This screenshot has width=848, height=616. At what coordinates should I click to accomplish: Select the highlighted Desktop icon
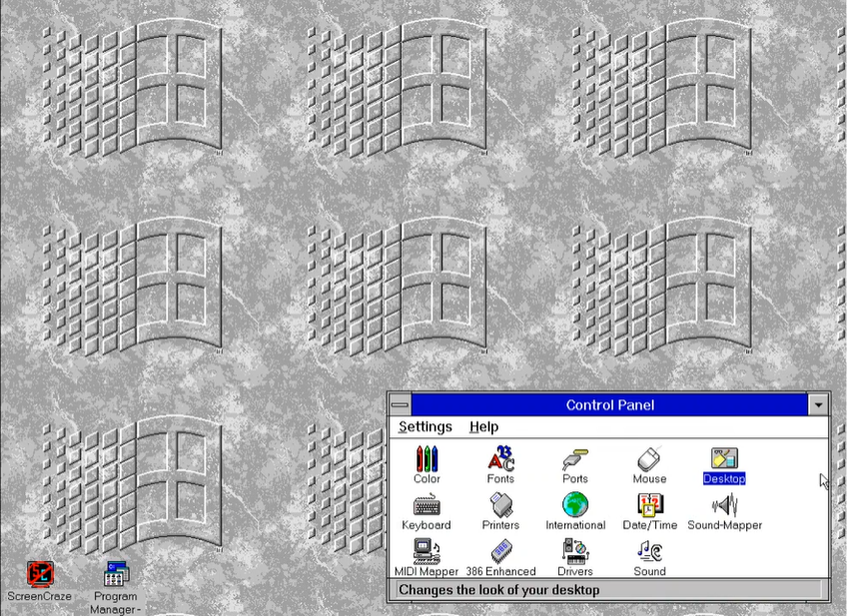pyautogui.click(x=724, y=461)
